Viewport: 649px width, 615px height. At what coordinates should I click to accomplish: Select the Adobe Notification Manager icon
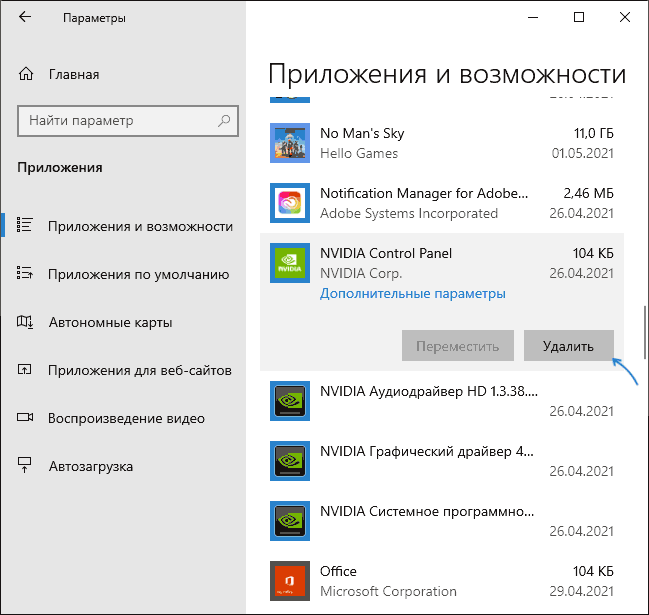pyautogui.click(x=290, y=203)
